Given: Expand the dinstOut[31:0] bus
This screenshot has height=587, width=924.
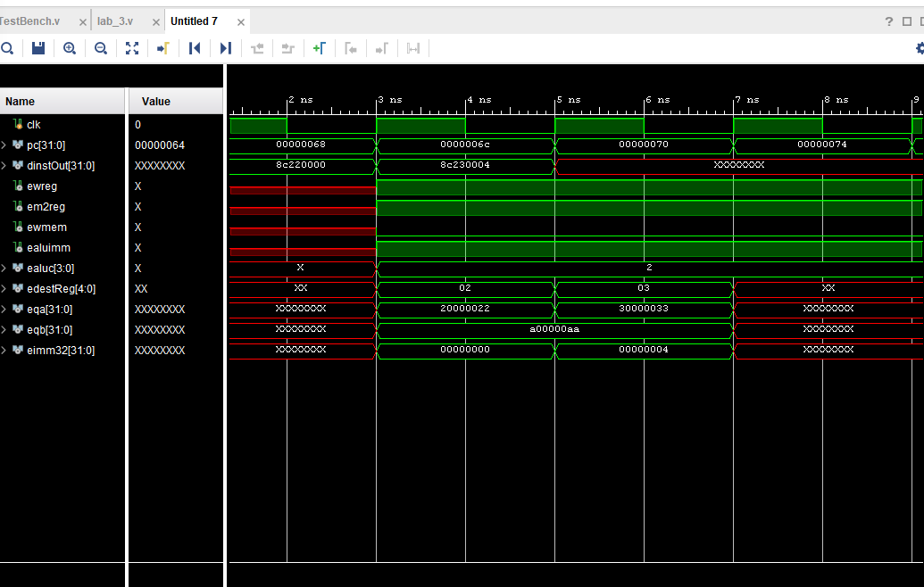Looking at the screenshot, I should tap(4, 165).
